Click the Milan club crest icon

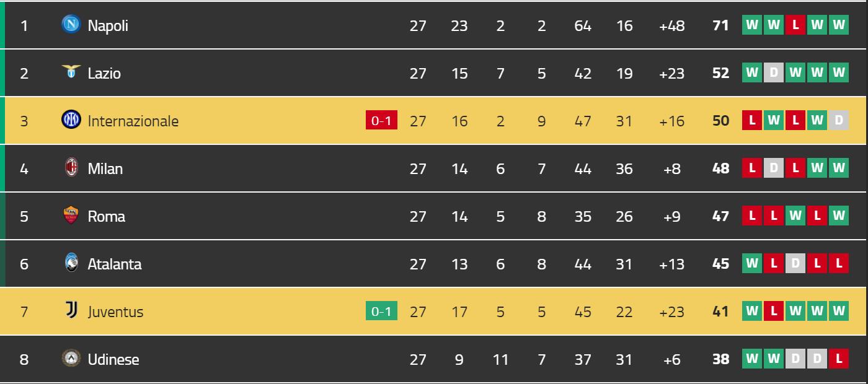click(x=71, y=168)
